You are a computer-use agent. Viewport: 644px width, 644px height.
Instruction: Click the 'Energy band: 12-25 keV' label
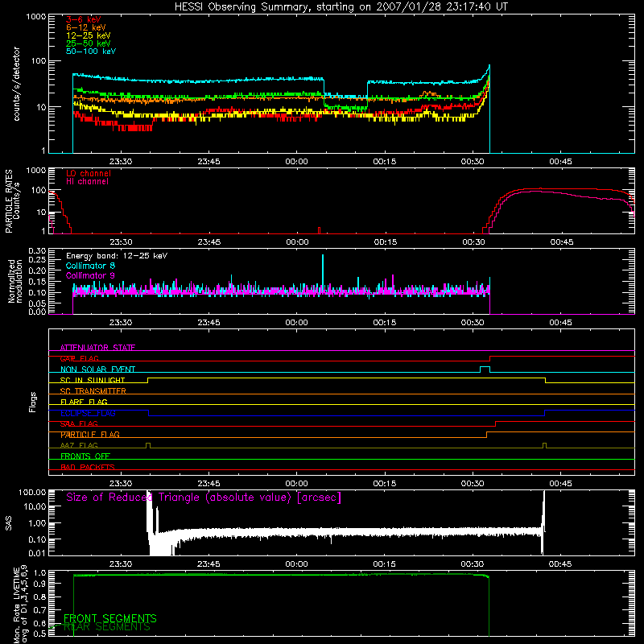coord(117,256)
